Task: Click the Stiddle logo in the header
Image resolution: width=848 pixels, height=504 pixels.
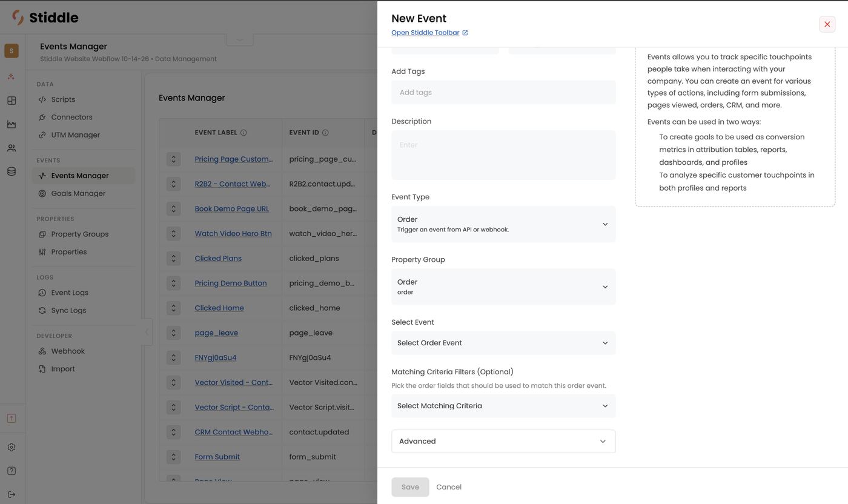Action: coord(45,18)
